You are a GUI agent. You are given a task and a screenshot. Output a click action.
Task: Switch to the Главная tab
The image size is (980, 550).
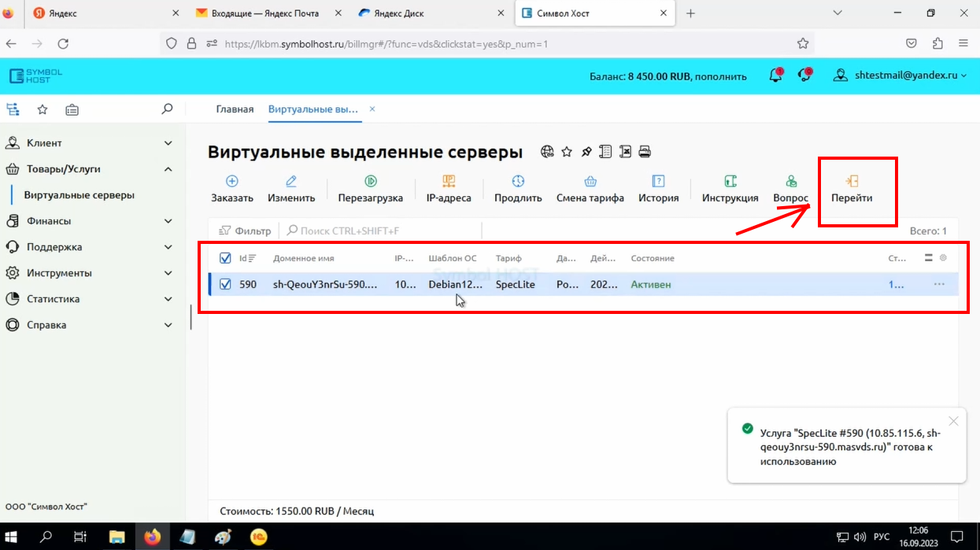pyautogui.click(x=235, y=109)
